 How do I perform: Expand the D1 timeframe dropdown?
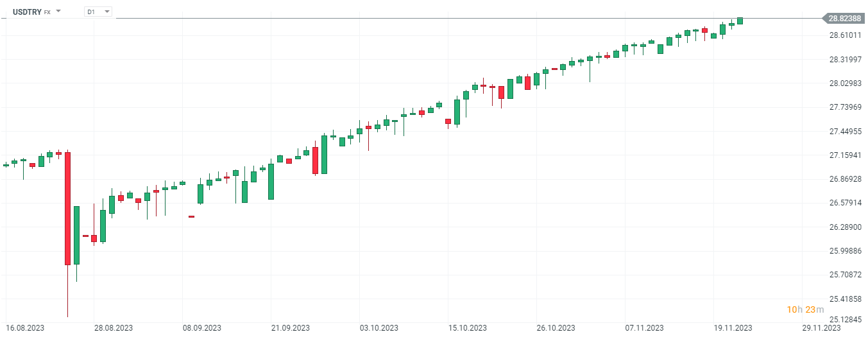[x=106, y=12]
